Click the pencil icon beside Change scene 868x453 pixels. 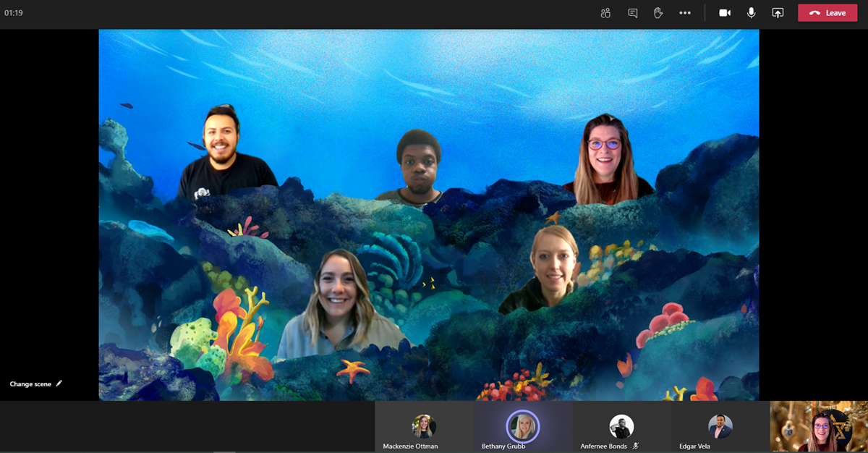pyautogui.click(x=59, y=384)
